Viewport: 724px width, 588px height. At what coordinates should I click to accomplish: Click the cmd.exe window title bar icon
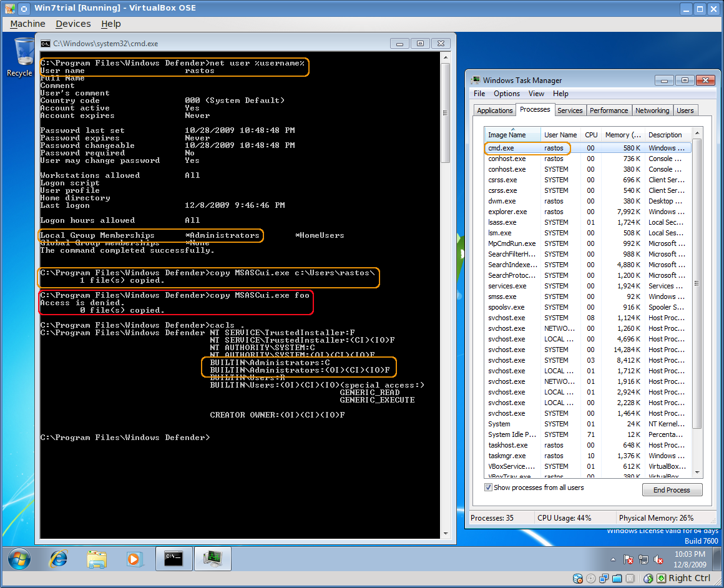tap(45, 44)
